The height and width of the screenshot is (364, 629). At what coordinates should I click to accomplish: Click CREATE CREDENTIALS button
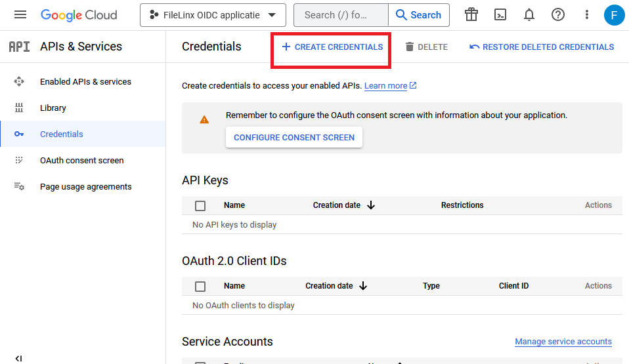click(332, 47)
